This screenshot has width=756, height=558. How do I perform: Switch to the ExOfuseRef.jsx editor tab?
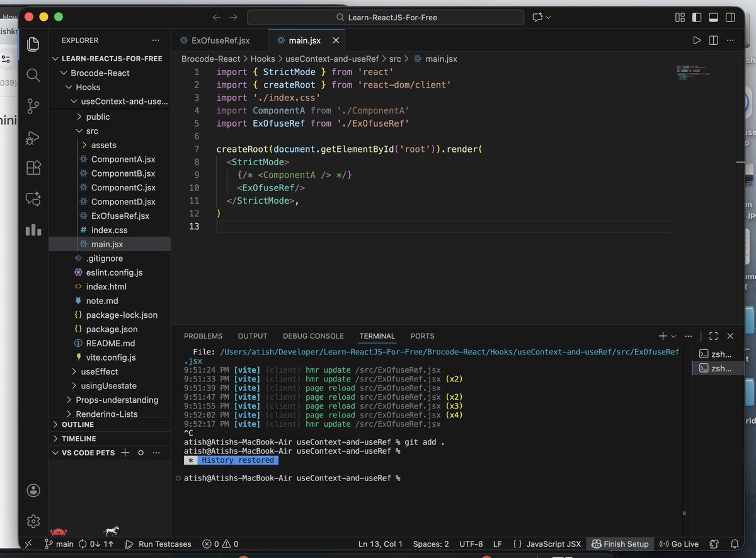(219, 40)
